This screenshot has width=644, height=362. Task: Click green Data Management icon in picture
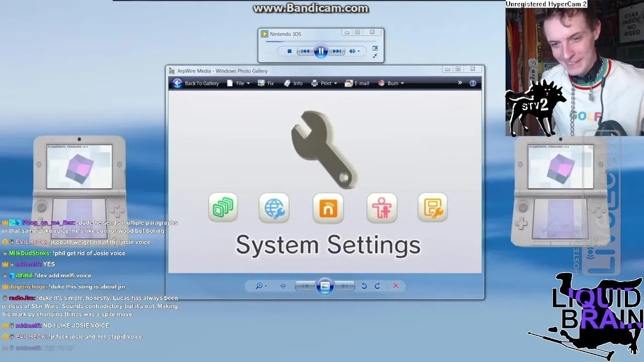223,207
